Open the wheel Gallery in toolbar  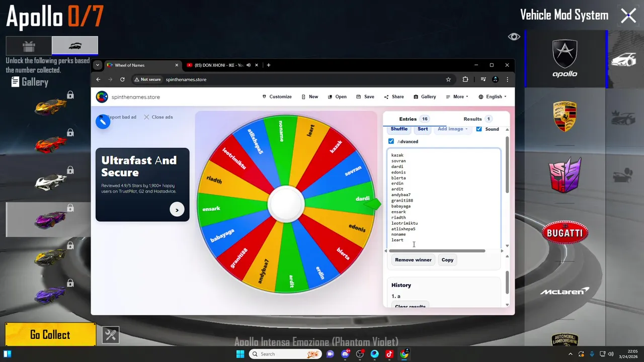click(425, 97)
